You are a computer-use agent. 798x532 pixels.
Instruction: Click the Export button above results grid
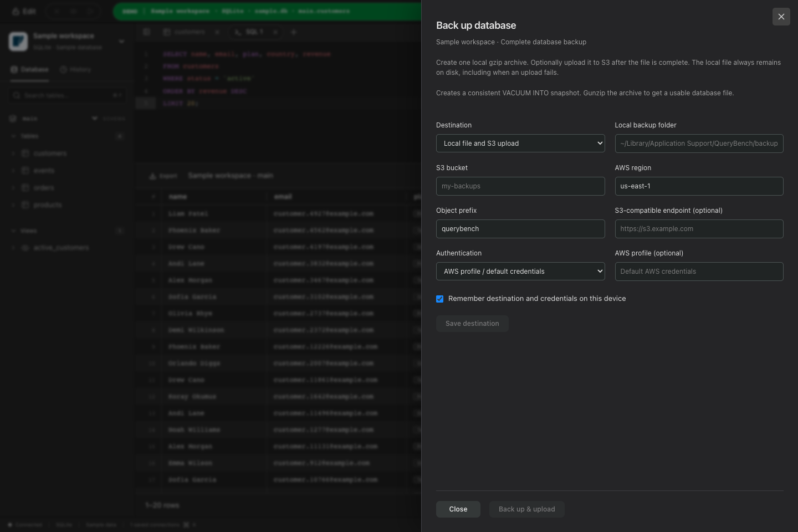(x=163, y=176)
